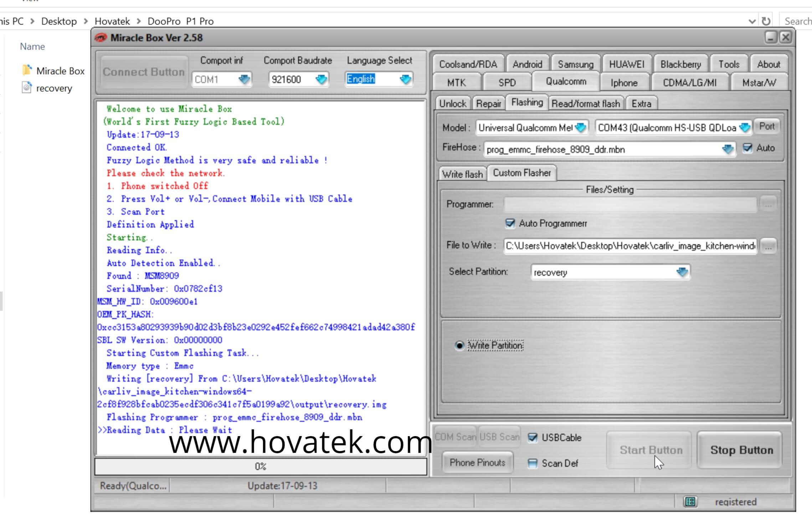Click the DooPro P1 Pro breadcrumb
This screenshot has width=812, height=516.
click(180, 21)
